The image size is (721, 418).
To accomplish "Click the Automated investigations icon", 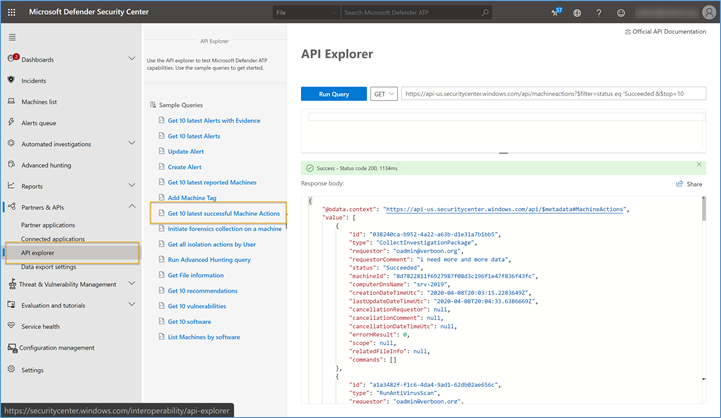I will coord(11,143).
